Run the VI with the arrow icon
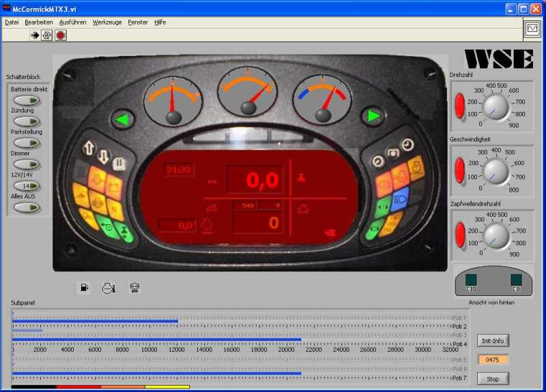 pos(35,35)
